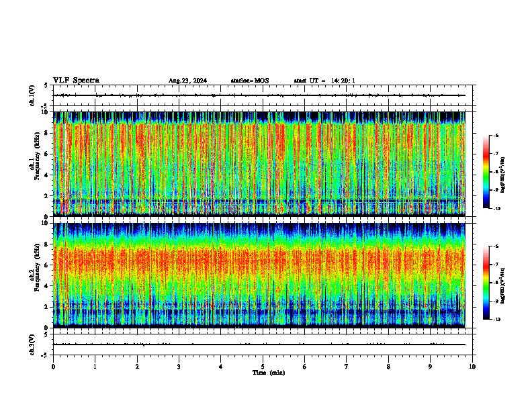The width and height of the screenshot is (532, 411).
Task: Click the time axis tick label '5'
Action: [263, 367]
